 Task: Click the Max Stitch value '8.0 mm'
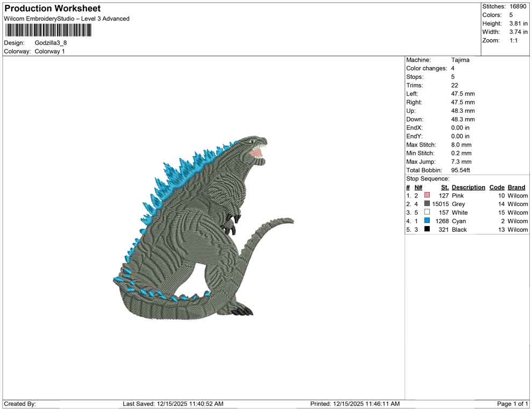pyautogui.click(x=461, y=145)
